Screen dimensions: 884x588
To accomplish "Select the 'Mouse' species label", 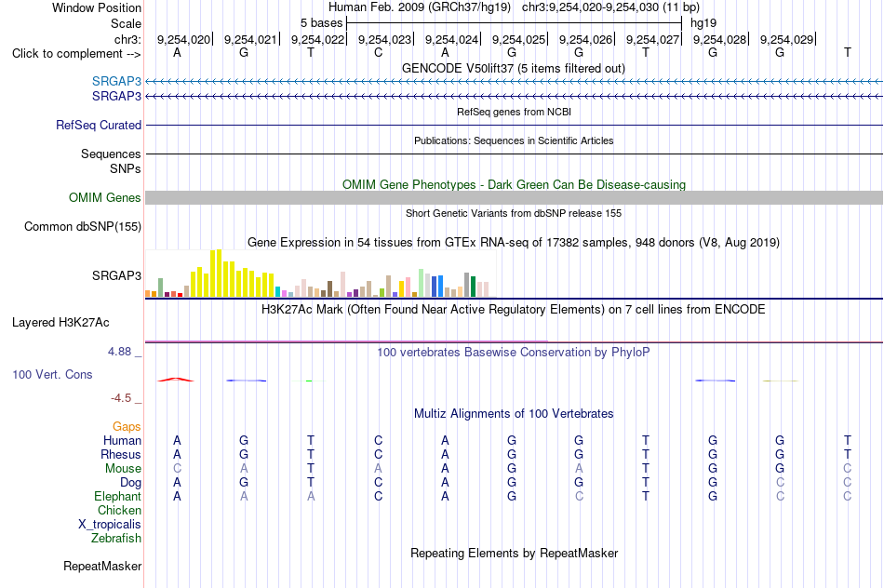I will (123, 469).
